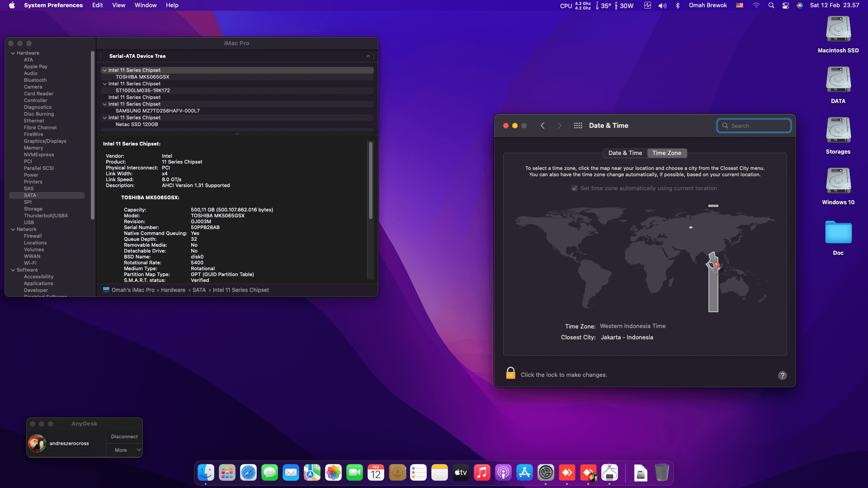Open the AnyDesk dock icon without avatar badge
868x488 pixels.
[567, 473]
